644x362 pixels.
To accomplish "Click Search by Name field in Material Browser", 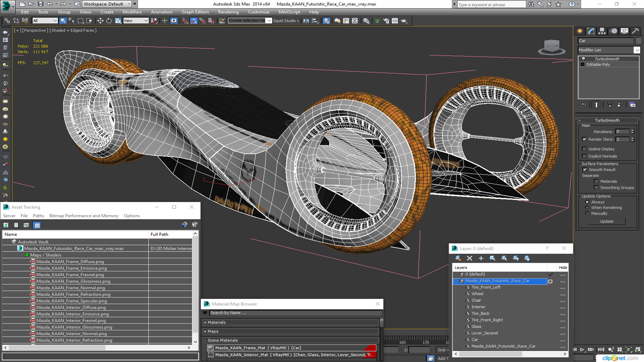I will click(x=295, y=313).
